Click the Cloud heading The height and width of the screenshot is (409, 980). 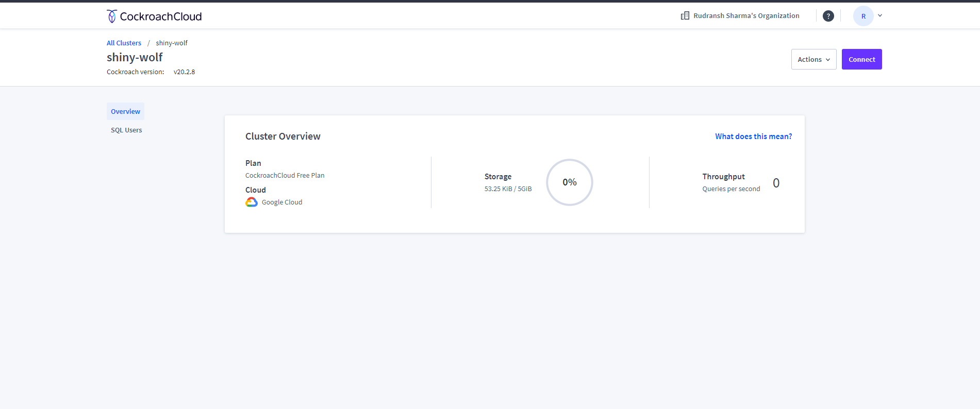(x=256, y=190)
